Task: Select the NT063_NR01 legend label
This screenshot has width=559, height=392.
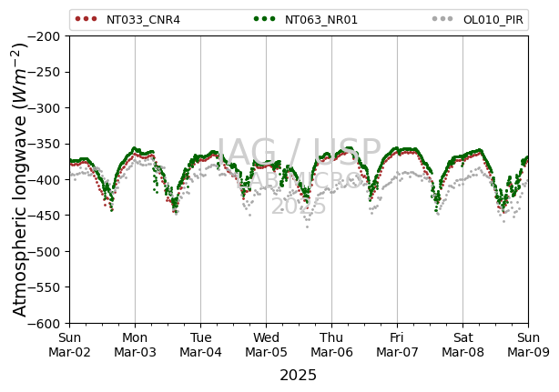Action: pyautogui.click(x=320, y=20)
